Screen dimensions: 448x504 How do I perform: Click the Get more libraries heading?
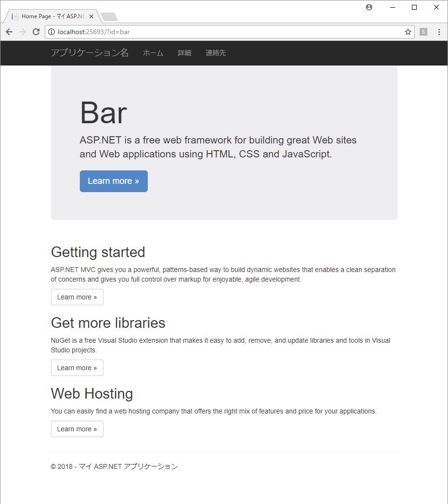tap(108, 323)
